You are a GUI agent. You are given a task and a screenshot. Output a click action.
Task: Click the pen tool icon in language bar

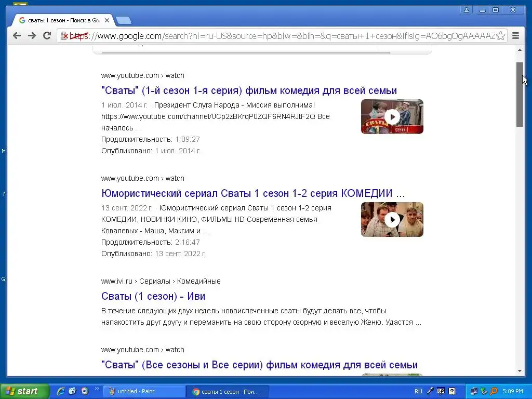tap(430, 391)
